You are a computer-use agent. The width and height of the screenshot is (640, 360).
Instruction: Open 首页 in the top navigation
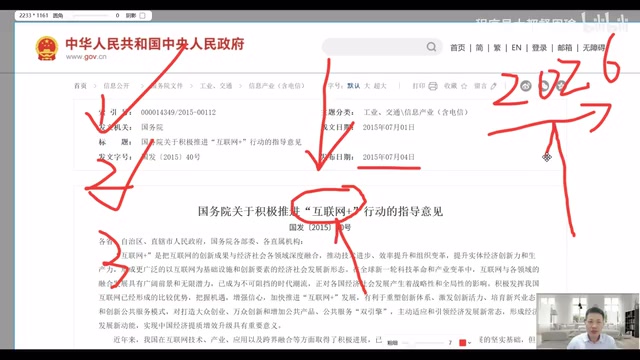tap(458, 48)
